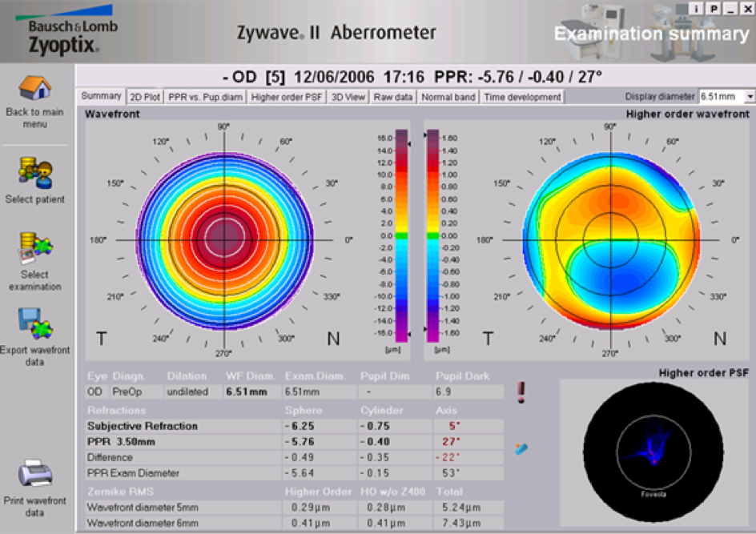The image size is (756, 534).
Task: Minimize the Zywave aberrometer window
Action: click(731, 8)
